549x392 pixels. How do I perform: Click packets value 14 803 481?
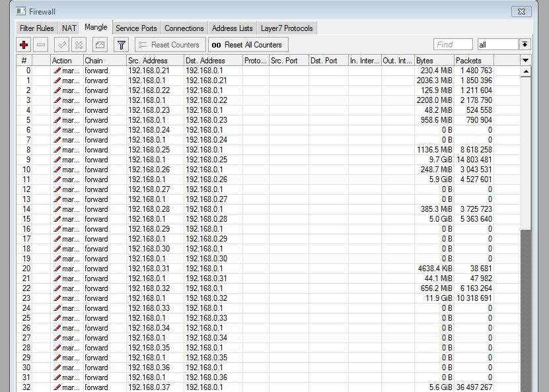(x=474, y=160)
